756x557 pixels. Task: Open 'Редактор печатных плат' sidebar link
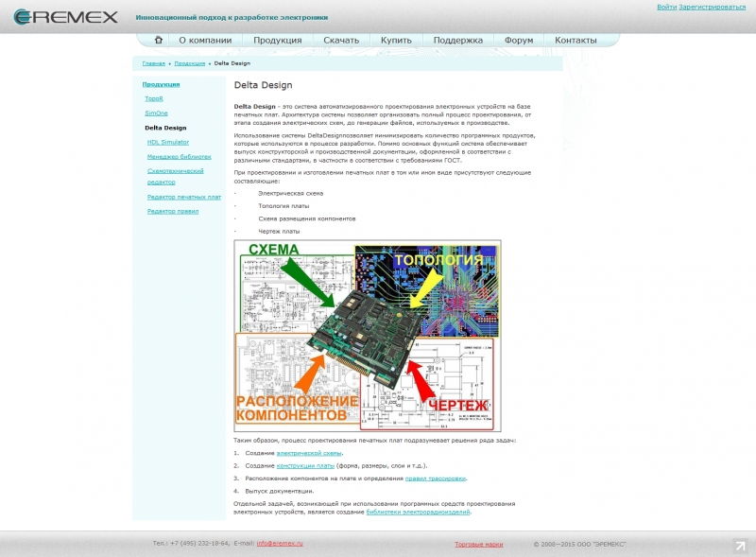coord(184,197)
